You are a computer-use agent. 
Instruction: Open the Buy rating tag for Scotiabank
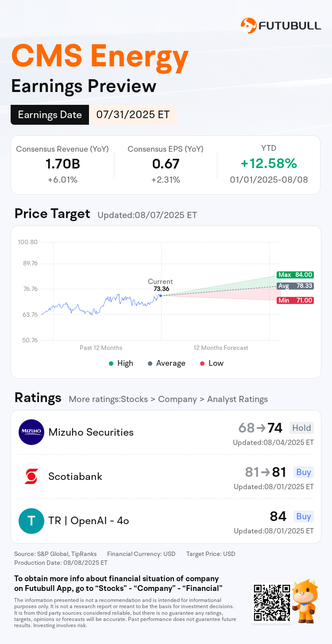[304, 472]
